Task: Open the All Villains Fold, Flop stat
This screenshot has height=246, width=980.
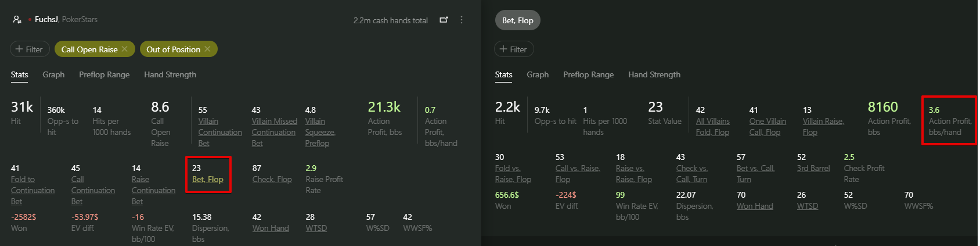Action: 712,127
